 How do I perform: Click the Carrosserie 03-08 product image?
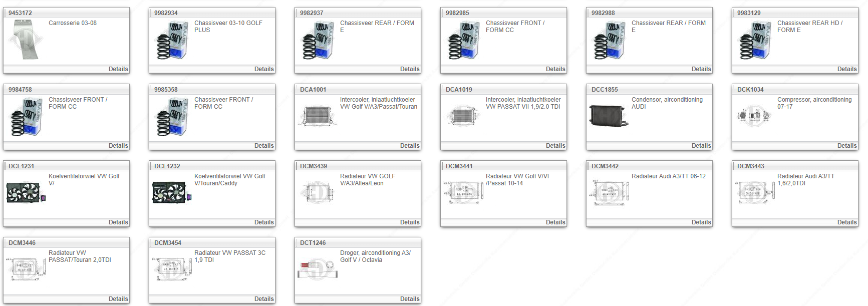[x=24, y=40]
